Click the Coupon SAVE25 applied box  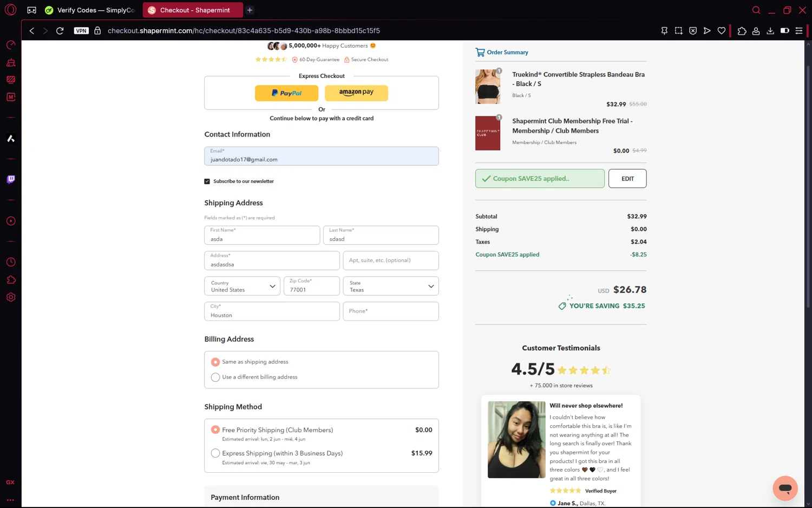[x=540, y=179]
